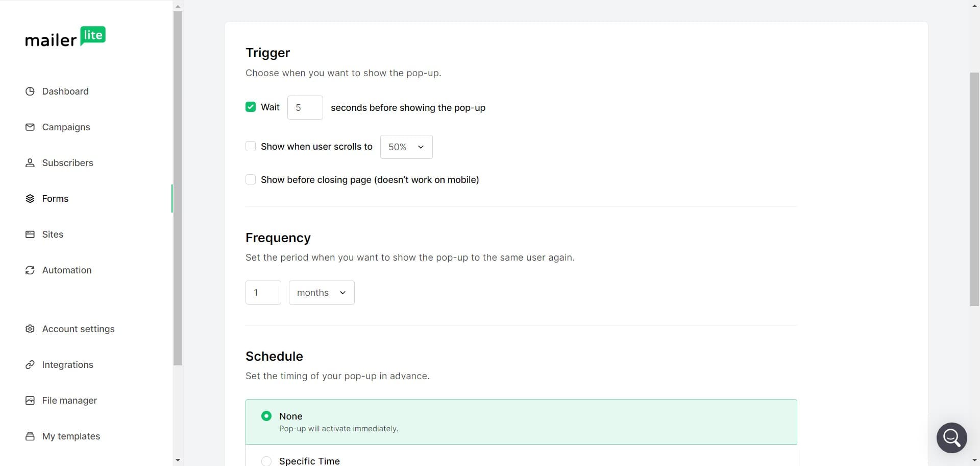The height and width of the screenshot is (466, 980).
Task: Open My templates page
Action: coord(71,436)
